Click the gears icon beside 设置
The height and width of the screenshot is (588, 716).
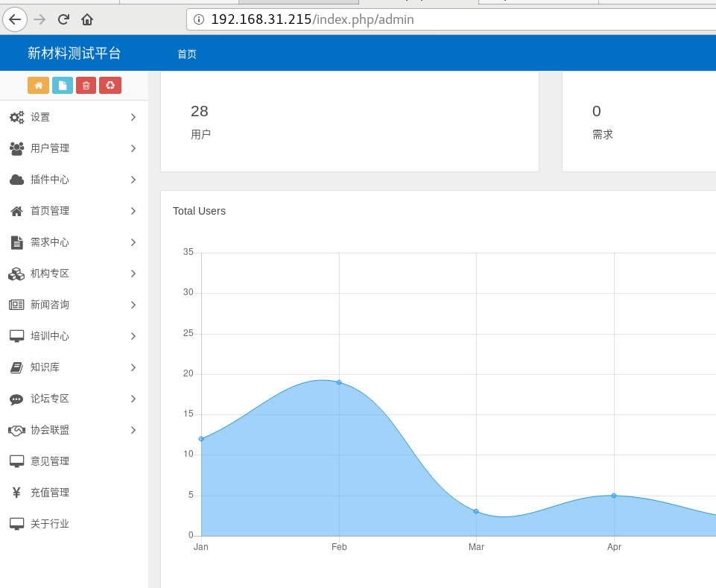click(17, 118)
